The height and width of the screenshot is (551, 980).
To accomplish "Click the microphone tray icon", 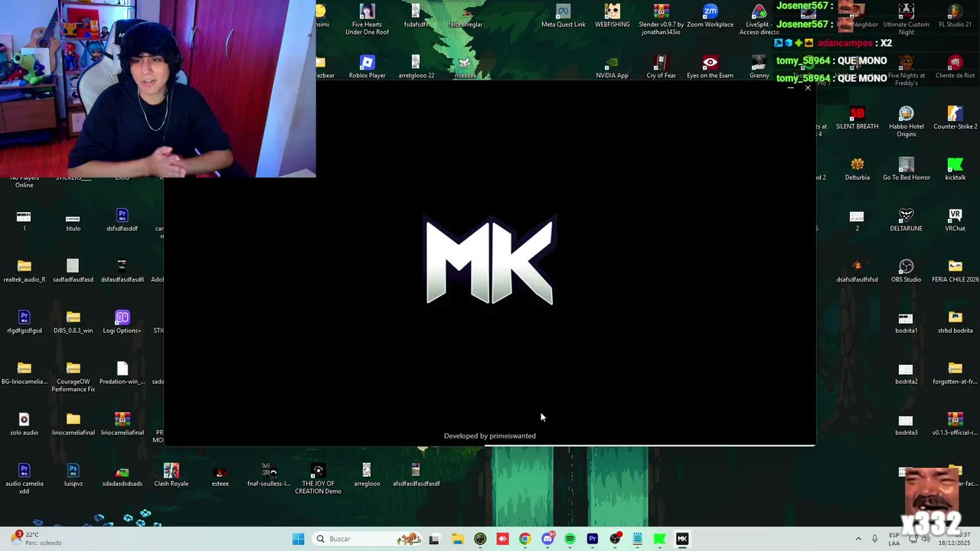I will [874, 539].
